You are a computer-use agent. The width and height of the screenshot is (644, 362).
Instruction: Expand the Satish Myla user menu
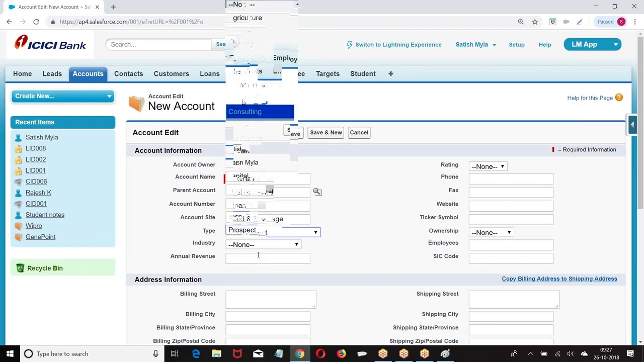[475, 45]
